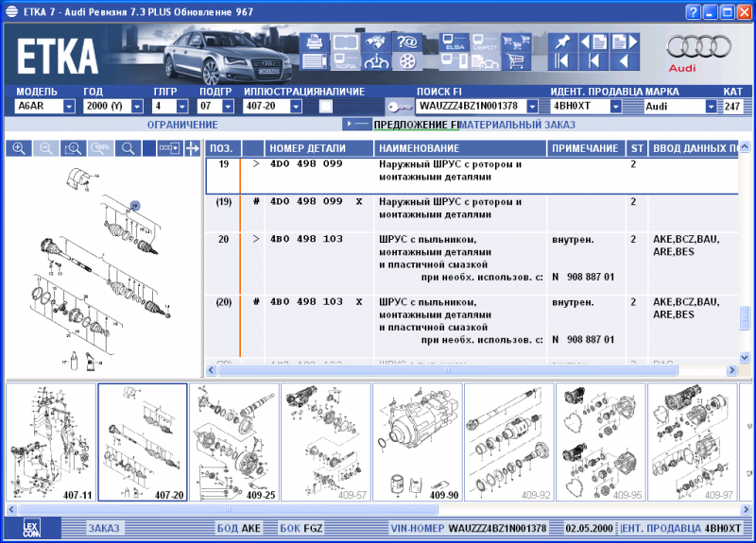Viewport: 756px width, 543px height.
Task: Click row (20) part 4B0 498 103 X
Action: (x=472, y=326)
